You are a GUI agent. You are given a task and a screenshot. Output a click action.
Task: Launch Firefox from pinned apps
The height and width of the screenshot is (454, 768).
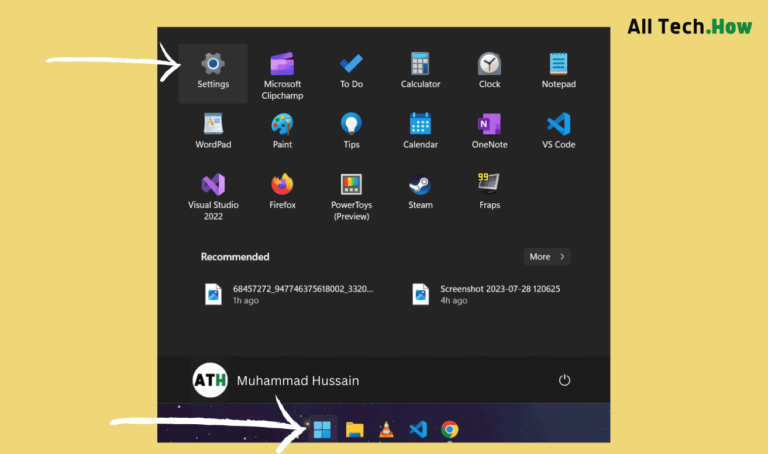282,191
